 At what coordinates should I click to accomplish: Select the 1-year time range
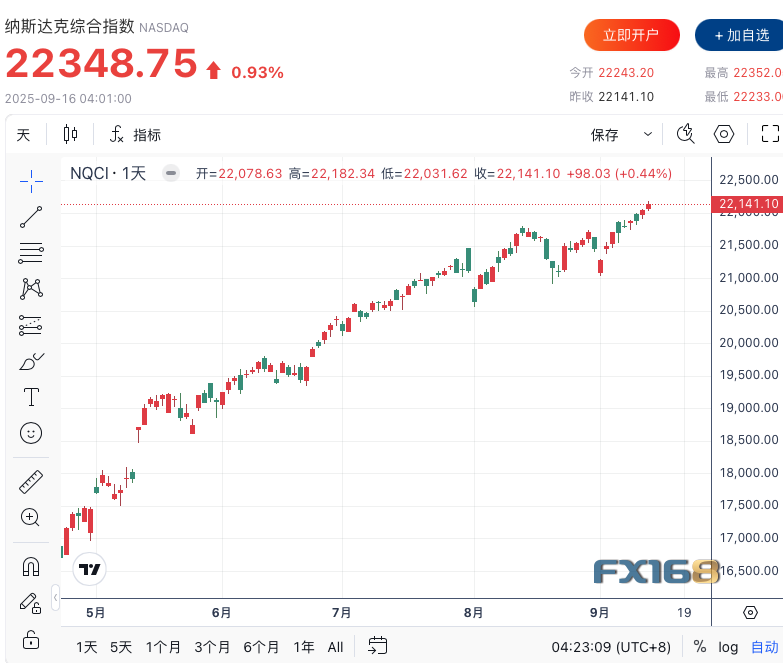click(x=304, y=646)
